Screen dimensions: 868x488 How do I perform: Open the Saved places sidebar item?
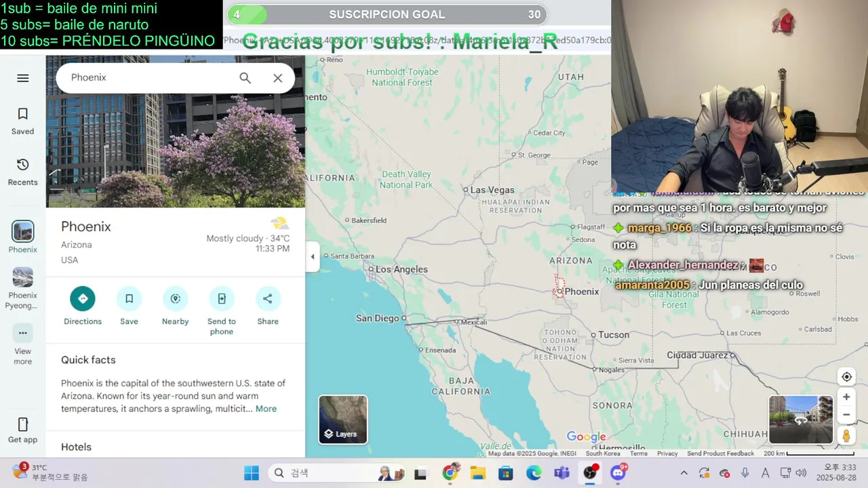click(22, 121)
